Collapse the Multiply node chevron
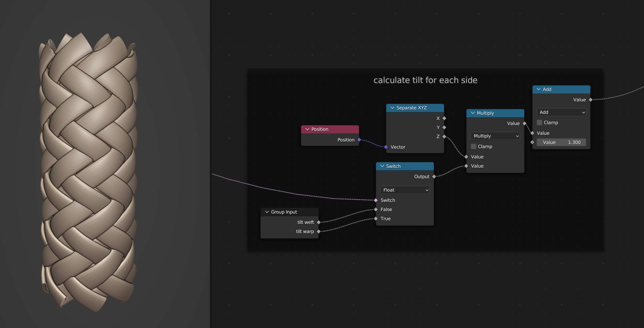644x328 pixels. pos(472,113)
